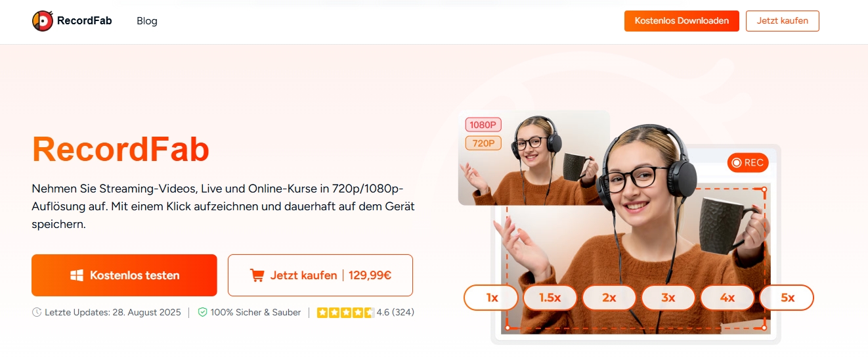
Task: Click the small webcam preview thumbnail
Action: pos(534,158)
